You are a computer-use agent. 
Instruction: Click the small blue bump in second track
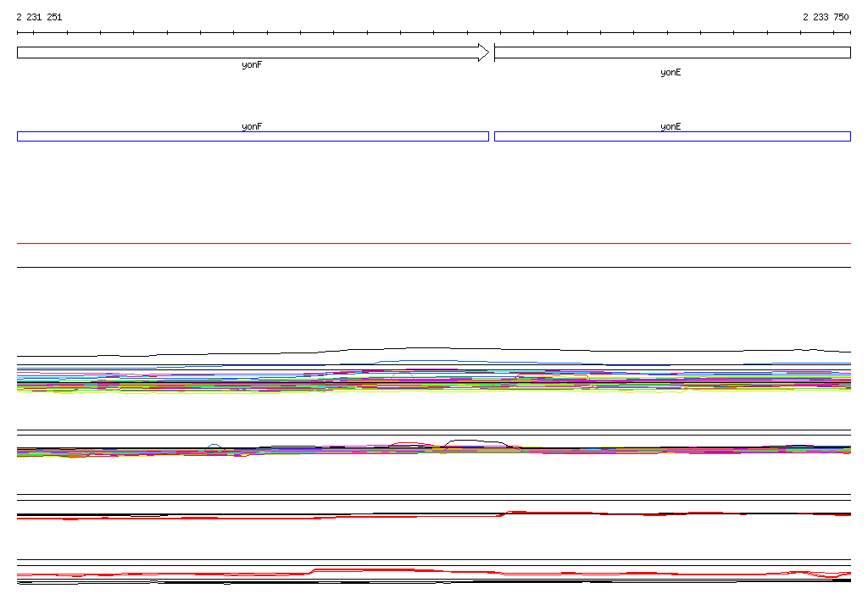(x=214, y=444)
